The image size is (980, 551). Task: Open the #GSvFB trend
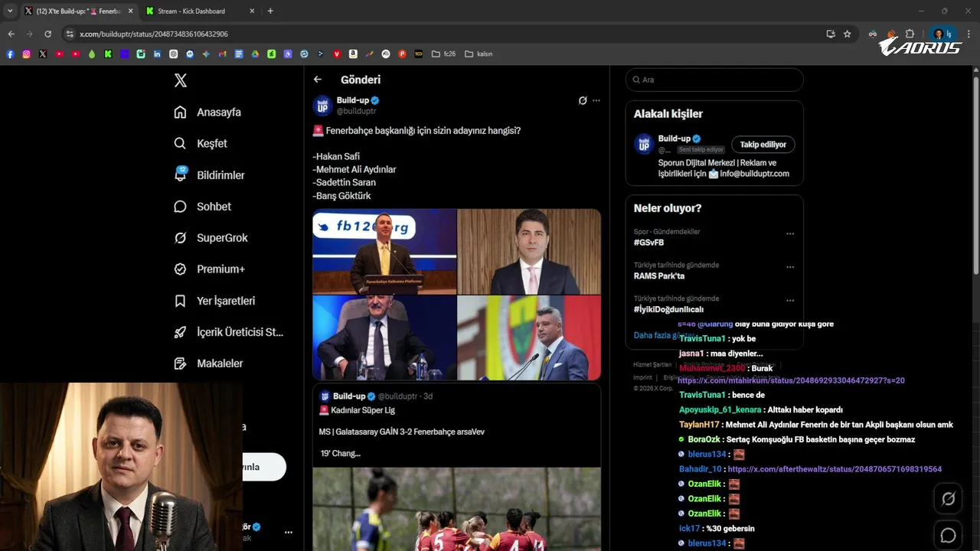pos(648,243)
